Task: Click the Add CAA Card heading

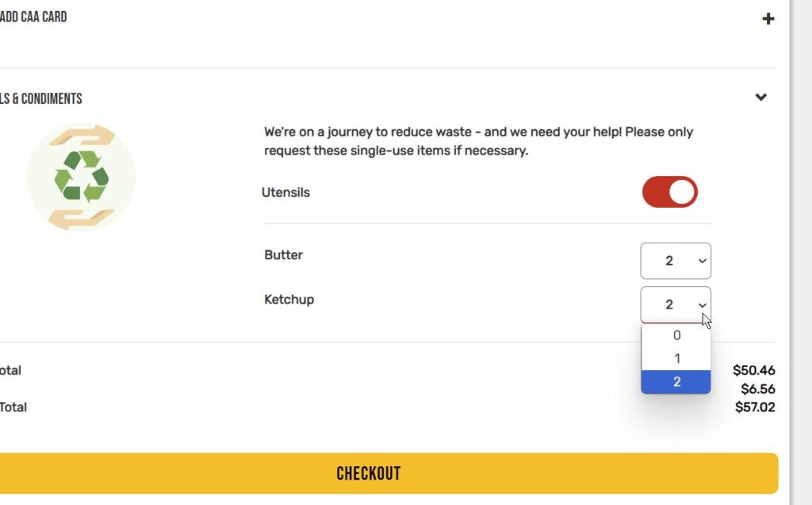Action: coord(33,17)
